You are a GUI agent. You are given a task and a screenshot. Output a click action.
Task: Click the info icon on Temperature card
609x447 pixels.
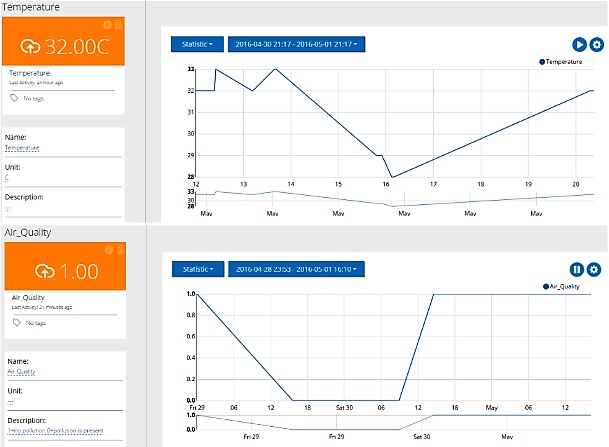[x=107, y=24]
